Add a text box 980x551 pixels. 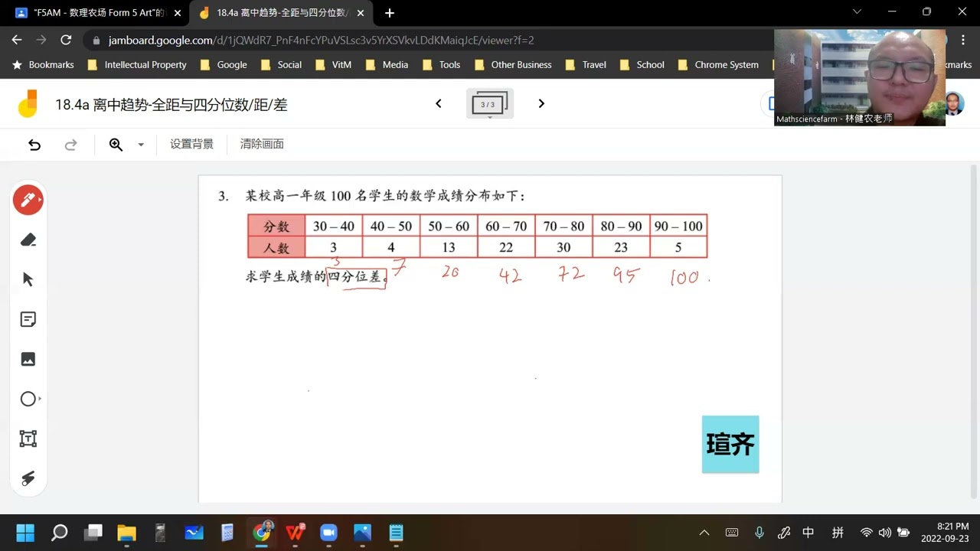click(x=28, y=439)
